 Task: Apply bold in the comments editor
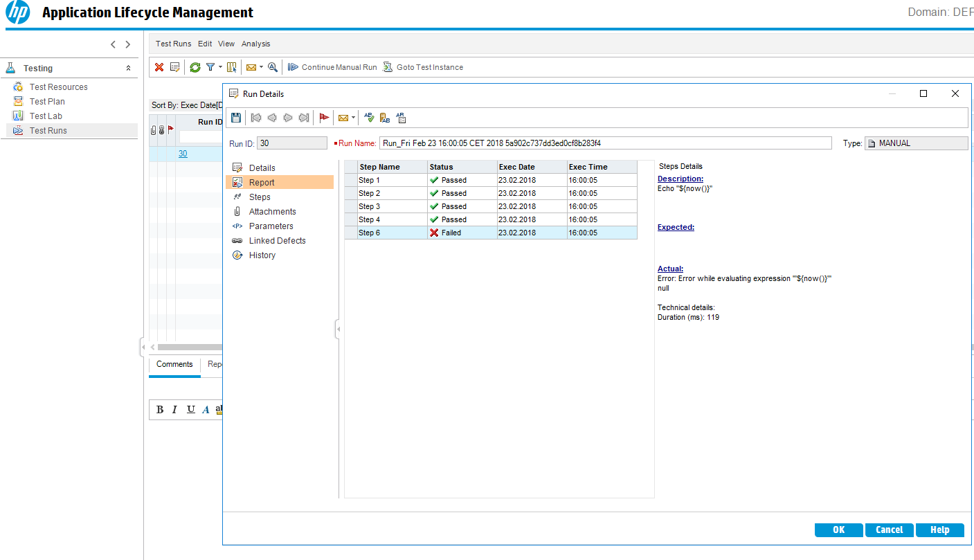coord(160,410)
